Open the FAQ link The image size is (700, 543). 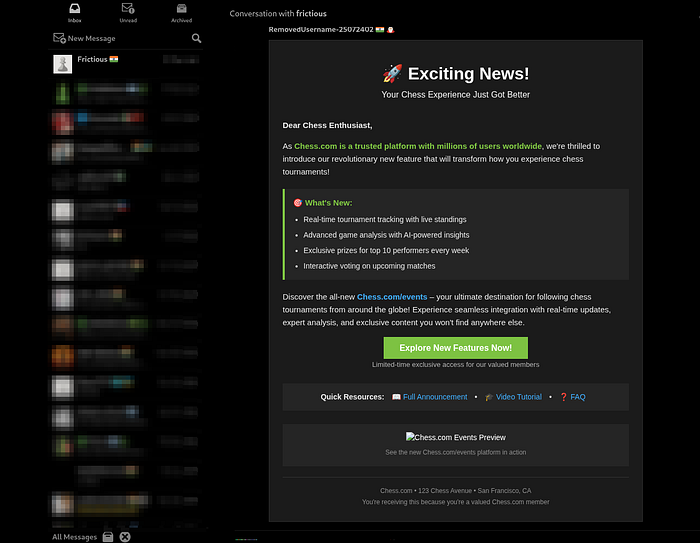pyautogui.click(x=578, y=397)
